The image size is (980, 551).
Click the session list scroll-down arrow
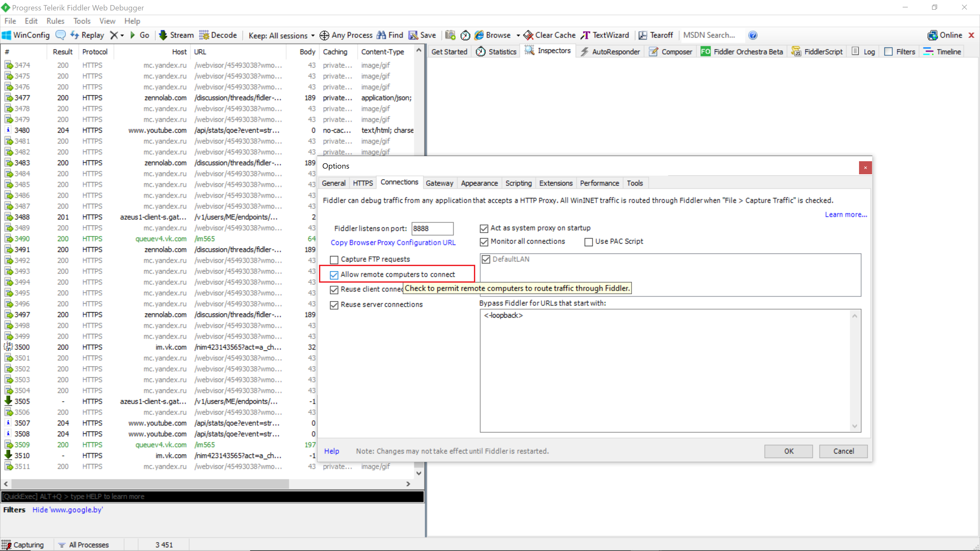click(x=419, y=473)
